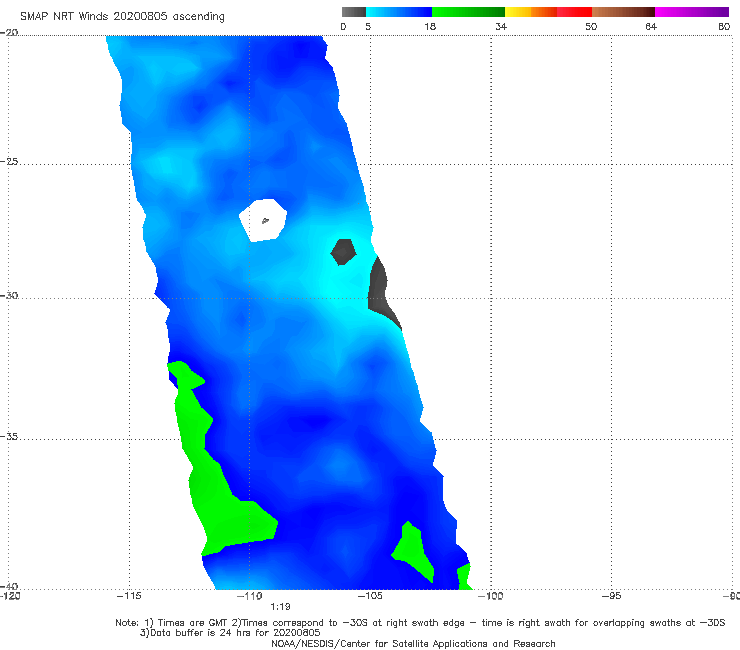740x650 pixels.
Task: Click the color bar label '34'
Action: point(501,27)
